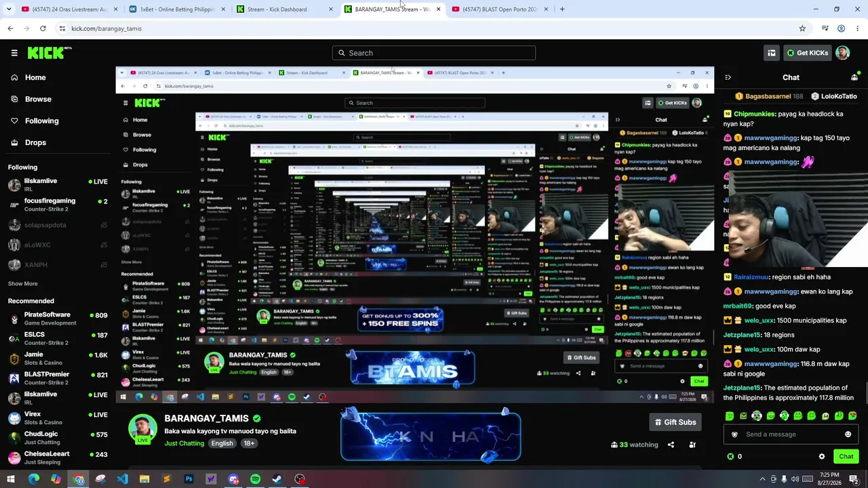The height and width of the screenshot is (488, 868).
Task: Share the BARANGAY_TAMIS stream
Action: coord(671,445)
